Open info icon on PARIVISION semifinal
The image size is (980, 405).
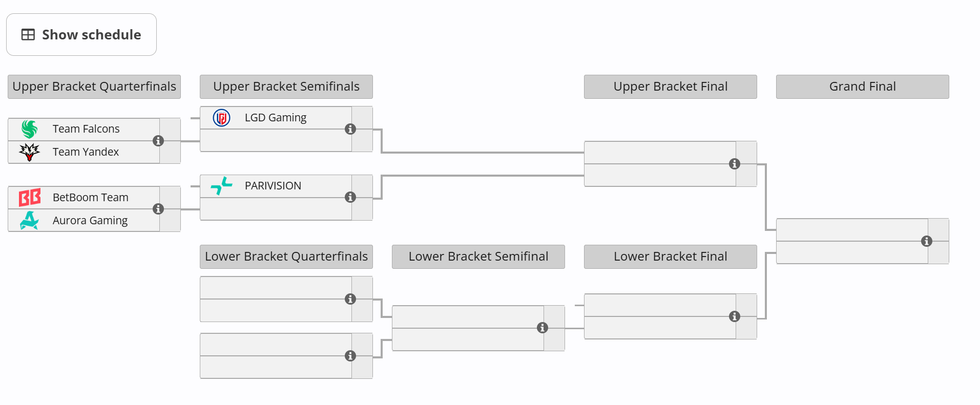click(350, 197)
